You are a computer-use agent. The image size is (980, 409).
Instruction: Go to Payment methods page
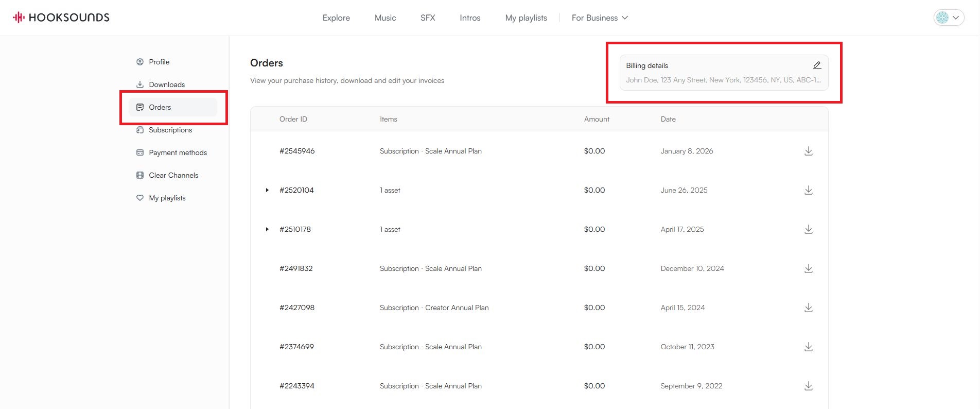[178, 152]
